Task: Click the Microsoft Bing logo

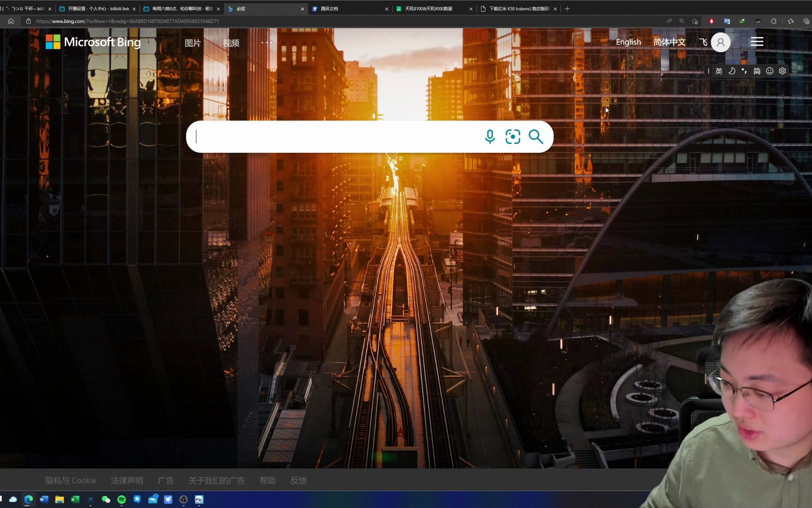Action: coord(93,42)
